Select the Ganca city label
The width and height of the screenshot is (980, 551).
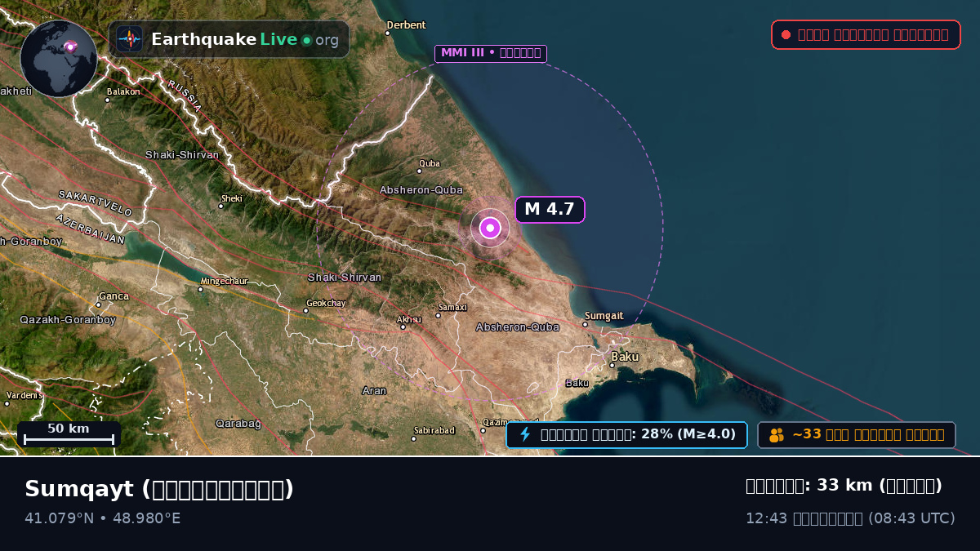coord(114,296)
